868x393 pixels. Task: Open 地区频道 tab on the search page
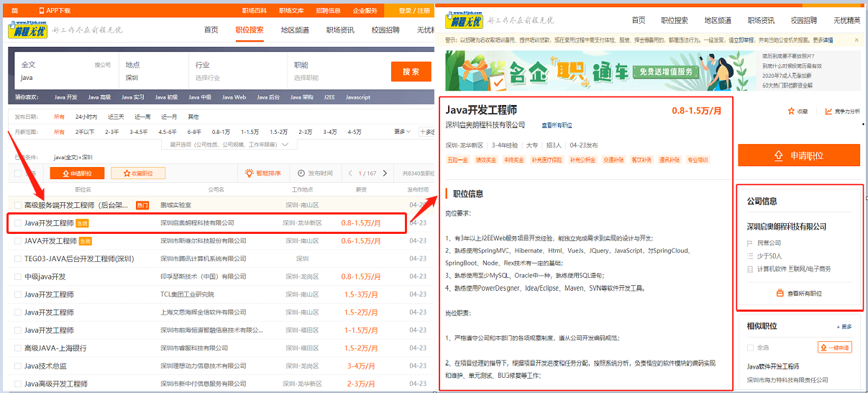point(295,30)
